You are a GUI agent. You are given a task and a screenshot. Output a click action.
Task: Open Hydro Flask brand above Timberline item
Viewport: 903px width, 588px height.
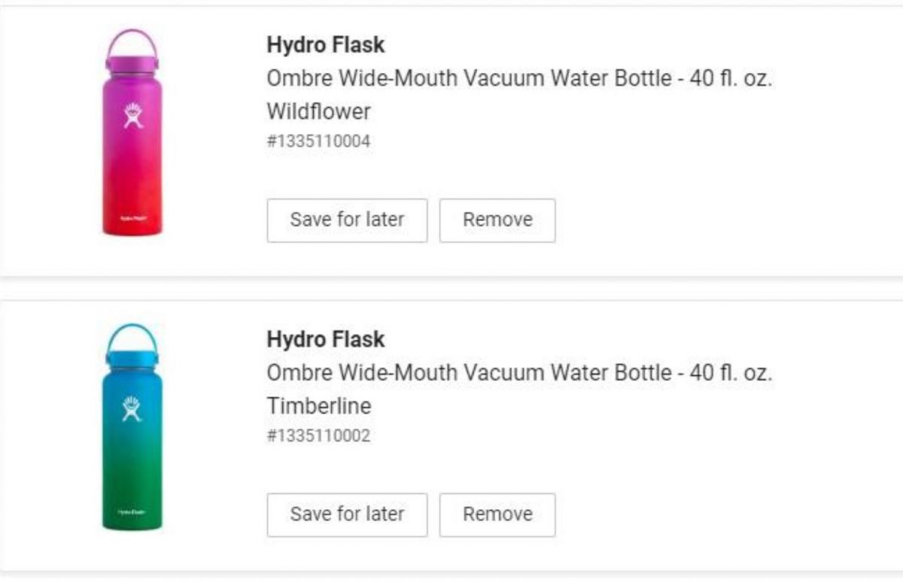click(x=325, y=340)
